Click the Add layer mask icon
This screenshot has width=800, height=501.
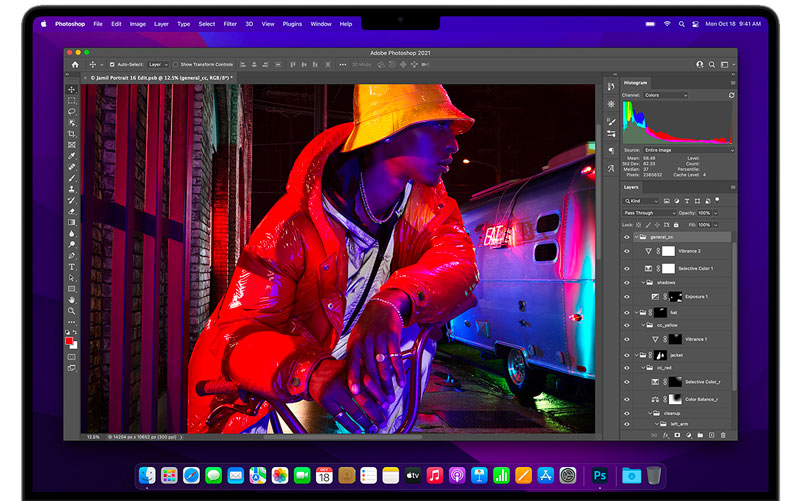point(677,436)
